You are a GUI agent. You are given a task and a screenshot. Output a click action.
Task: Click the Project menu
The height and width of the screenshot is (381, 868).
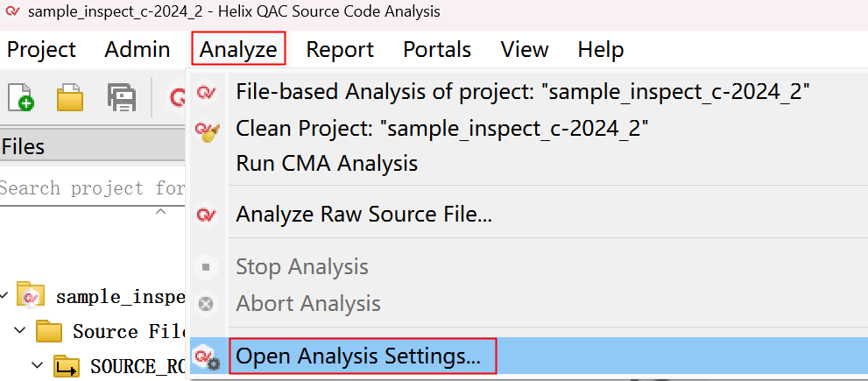tap(41, 50)
